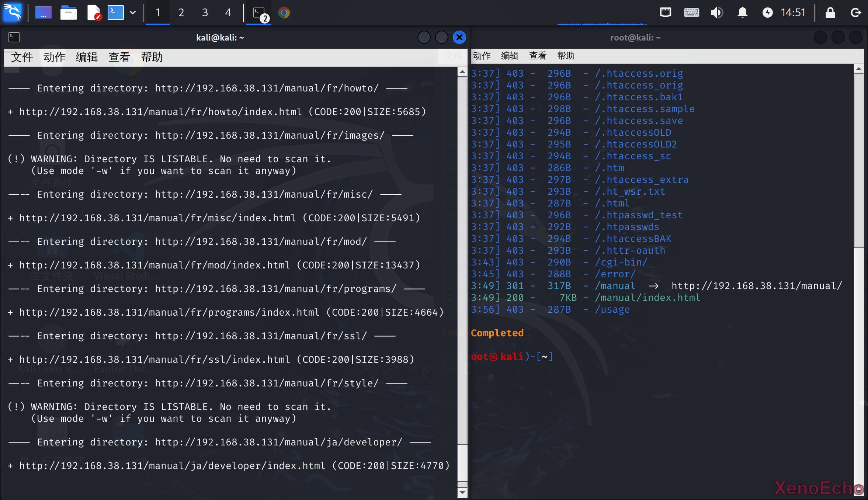The width and height of the screenshot is (868, 500).
Task: Open the 帮助 menu in kali terminal
Action: [152, 57]
